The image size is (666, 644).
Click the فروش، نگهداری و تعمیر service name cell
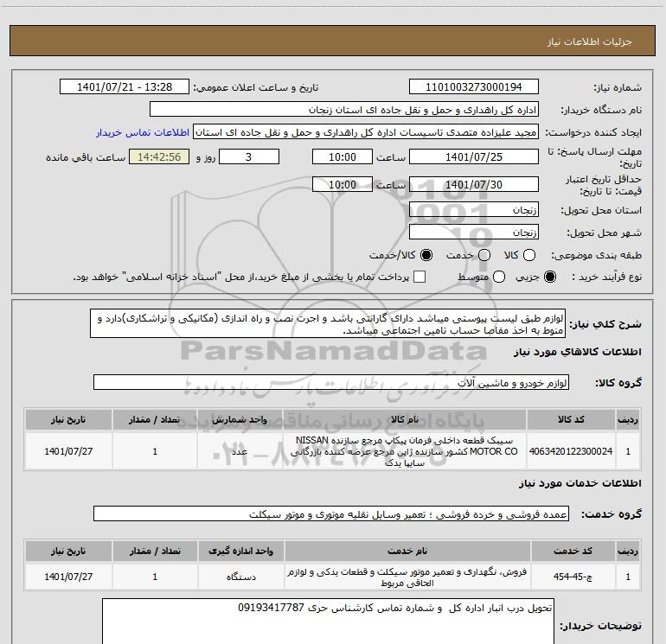point(407,577)
